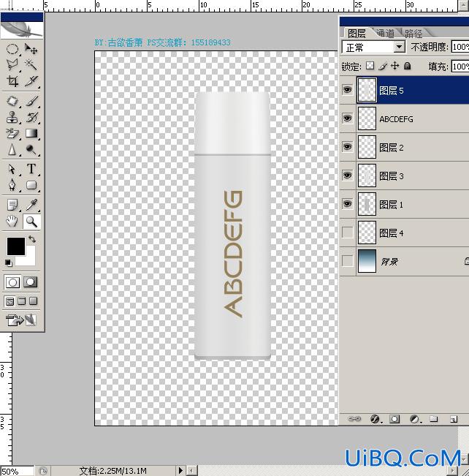
Task: Switch to the 通道 channels tab
Action: tap(385, 33)
